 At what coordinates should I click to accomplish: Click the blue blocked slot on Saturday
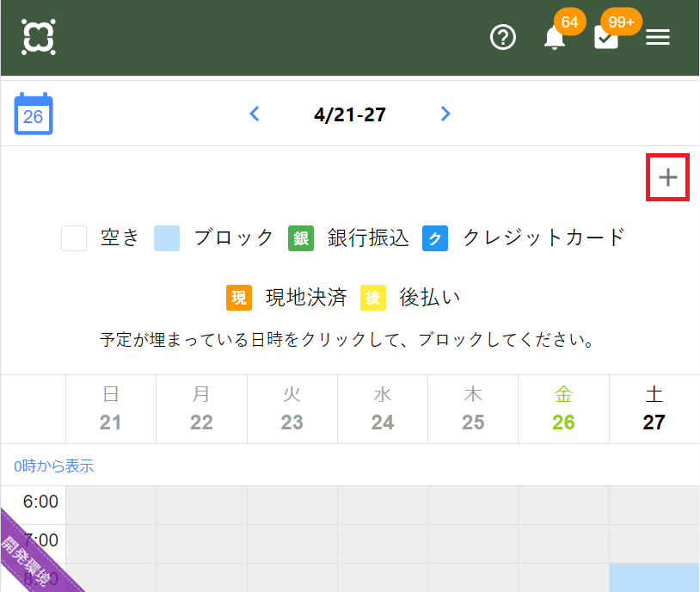pos(654,577)
